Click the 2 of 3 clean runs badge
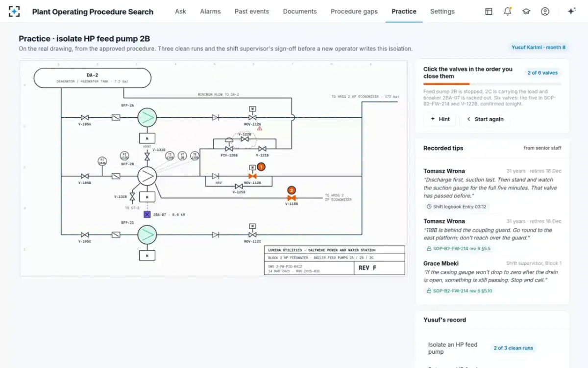The width and height of the screenshot is (588, 368). point(513,348)
